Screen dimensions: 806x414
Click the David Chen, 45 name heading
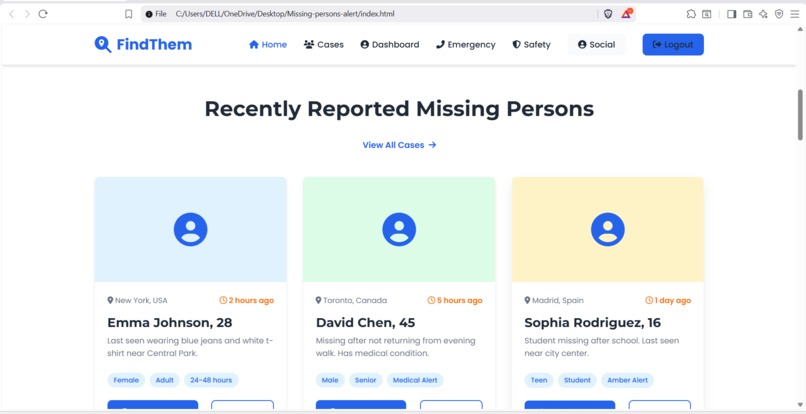tap(365, 323)
